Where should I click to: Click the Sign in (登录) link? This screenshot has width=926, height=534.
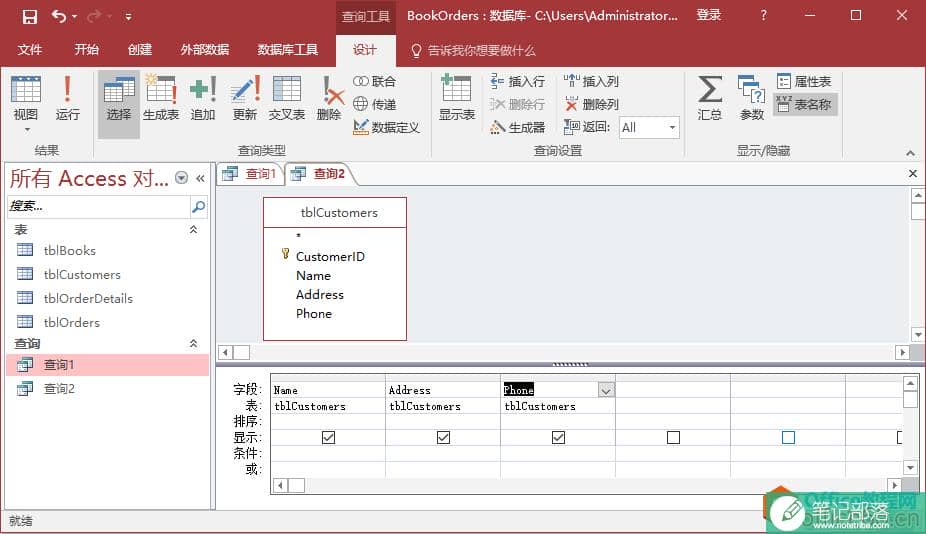(x=709, y=15)
